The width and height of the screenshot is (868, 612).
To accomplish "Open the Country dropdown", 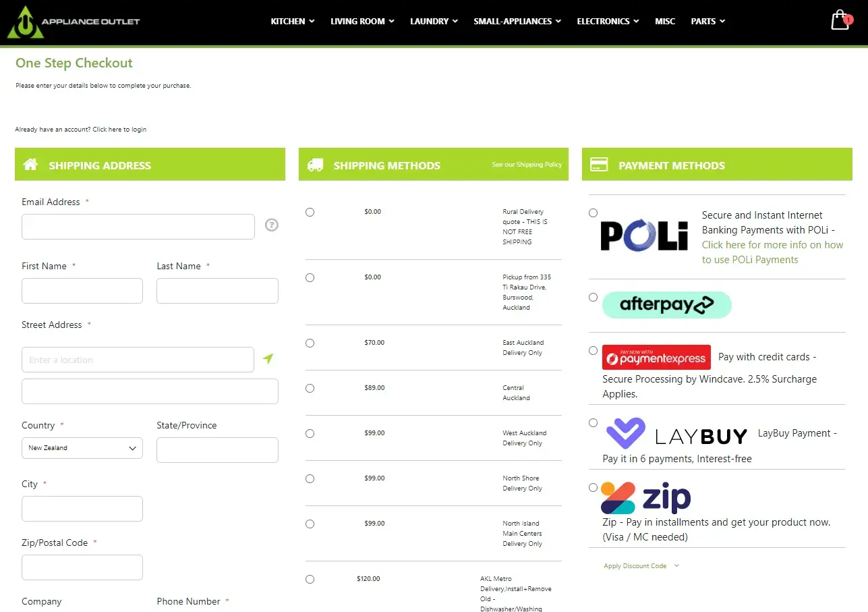I will pyautogui.click(x=82, y=447).
